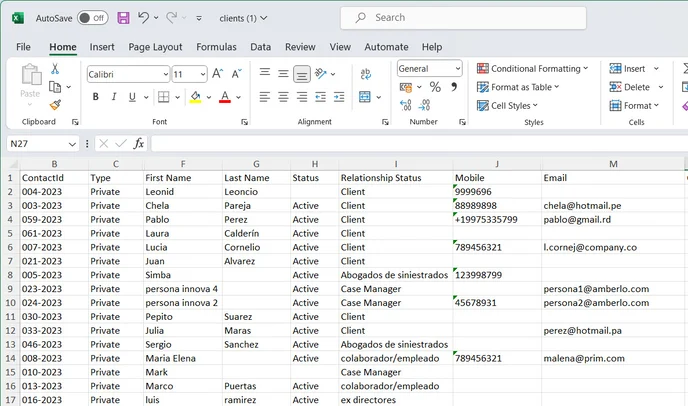Click the Copy icon
Screen dimensions: 688x406
coord(55,87)
